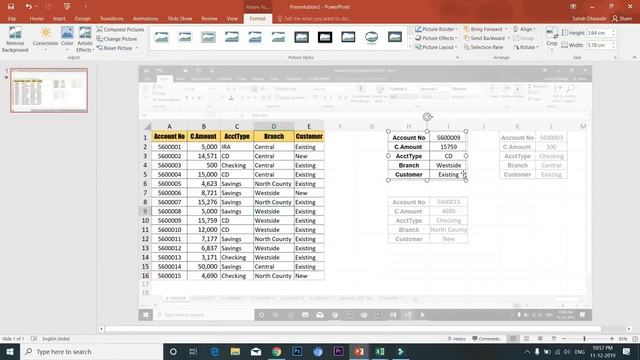Expand the Picture Styles gallery more arrow

click(410, 47)
